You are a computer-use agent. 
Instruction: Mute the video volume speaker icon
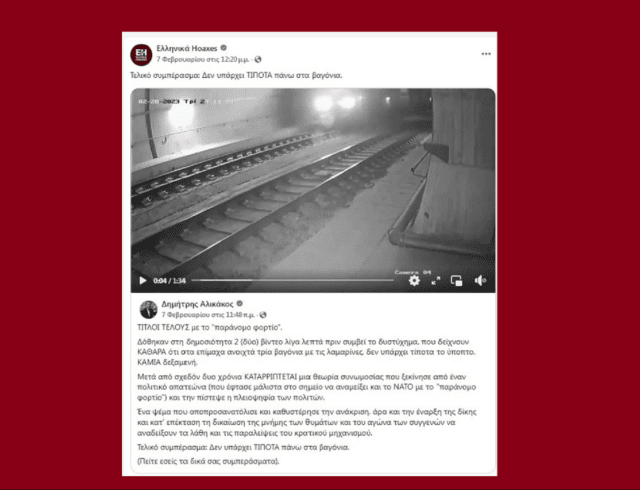480,281
